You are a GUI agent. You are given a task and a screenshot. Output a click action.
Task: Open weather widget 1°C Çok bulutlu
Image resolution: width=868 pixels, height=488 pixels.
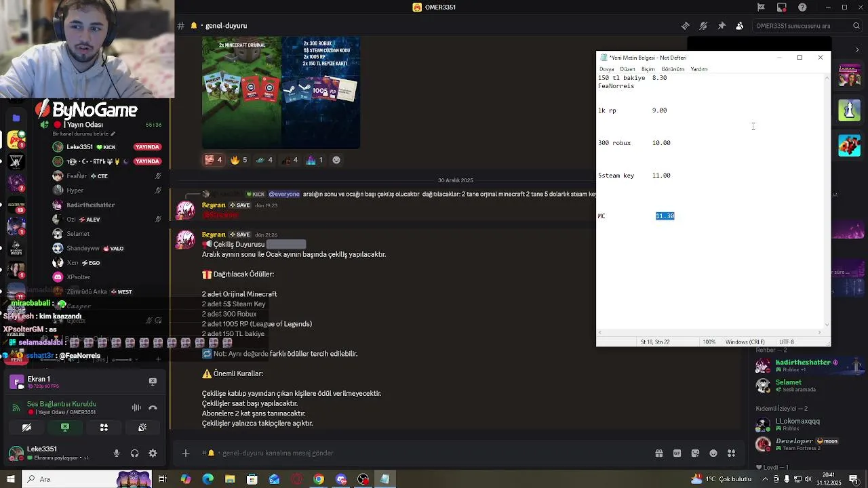click(722, 479)
